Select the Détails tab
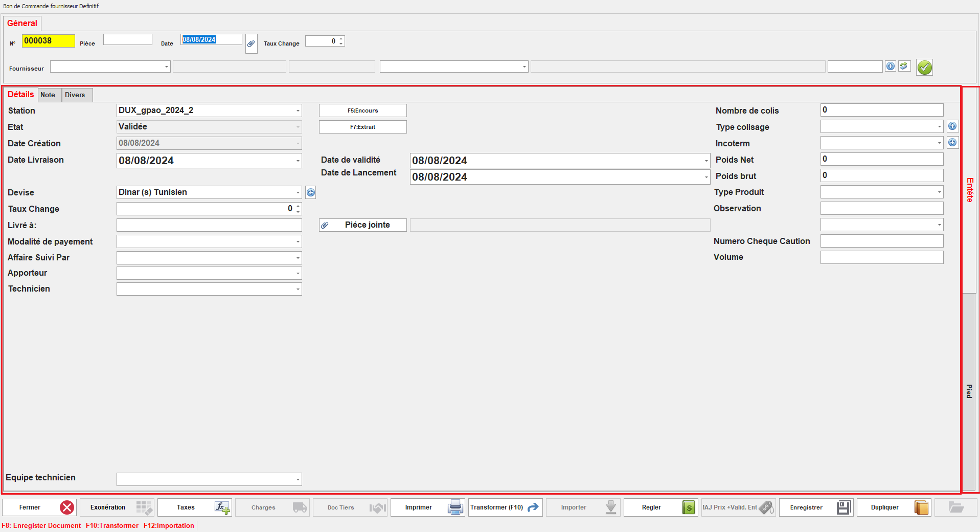 point(21,95)
